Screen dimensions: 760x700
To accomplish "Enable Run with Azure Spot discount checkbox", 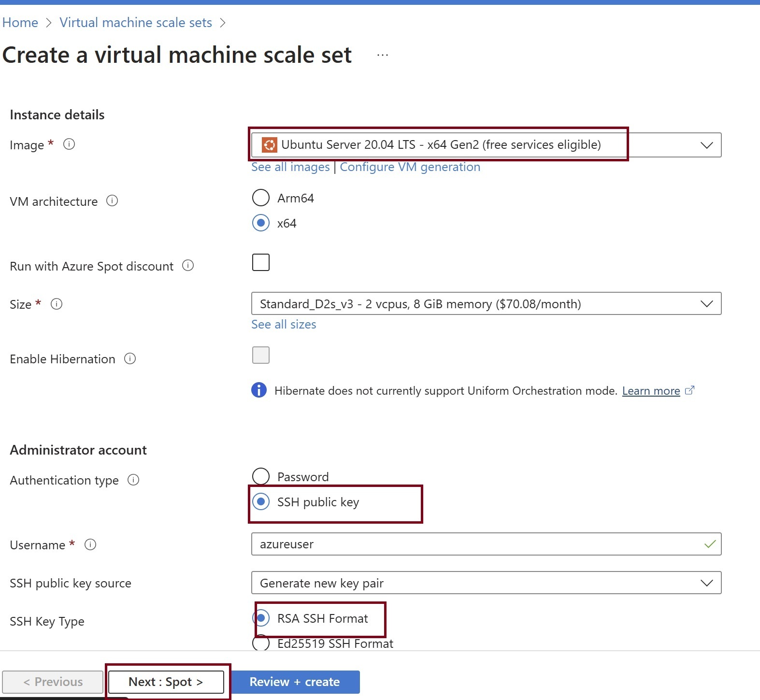I will click(x=261, y=262).
